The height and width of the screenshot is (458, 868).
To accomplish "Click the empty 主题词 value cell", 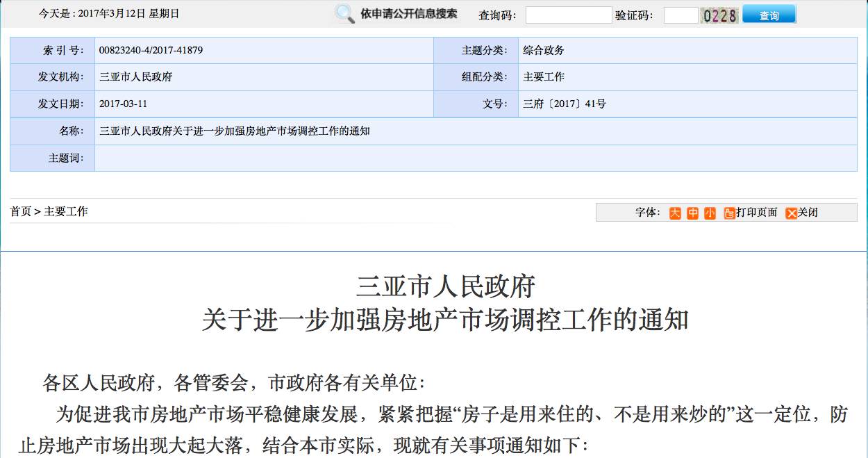I will coord(476,158).
